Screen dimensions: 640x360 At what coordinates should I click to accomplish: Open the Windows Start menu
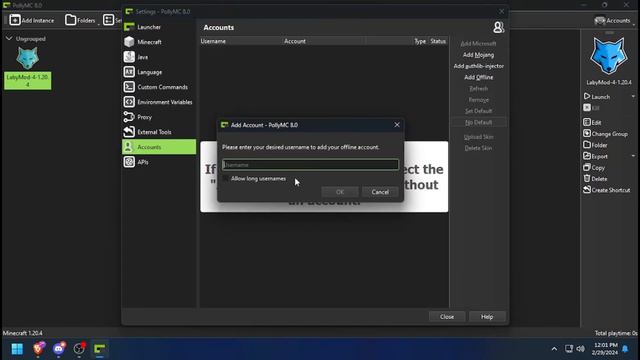17,349
